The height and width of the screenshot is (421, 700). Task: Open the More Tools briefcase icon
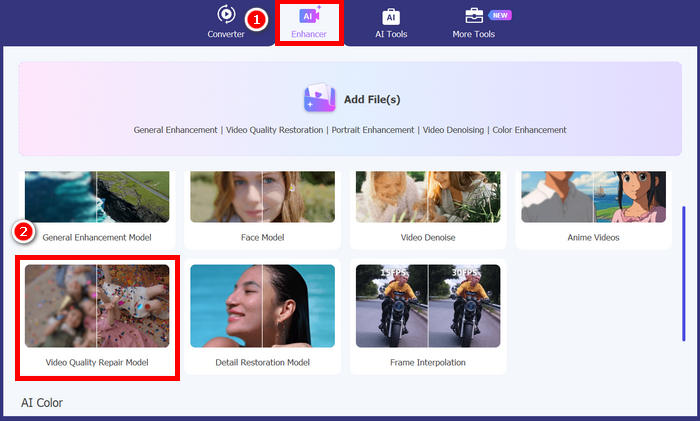474,15
